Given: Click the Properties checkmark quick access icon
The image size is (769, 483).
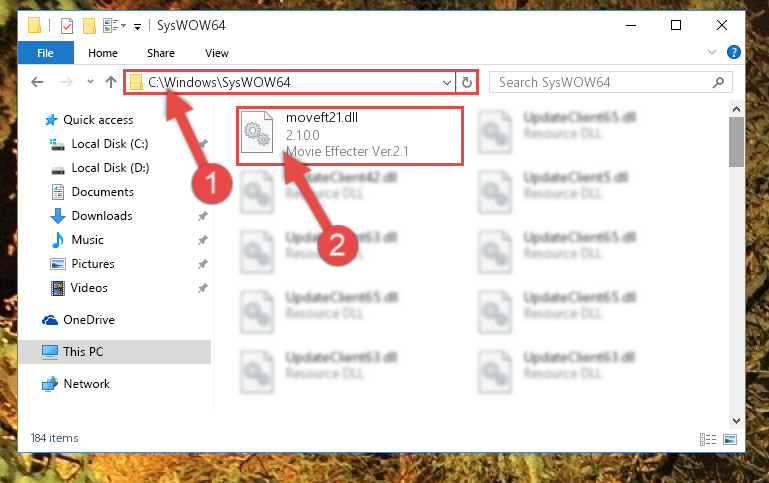Looking at the screenshot, I should 67,25.
